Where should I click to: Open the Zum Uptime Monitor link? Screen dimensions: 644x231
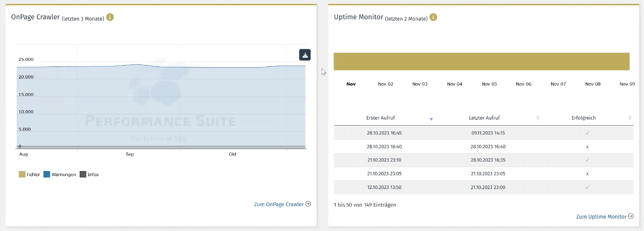pyautogui.click(x=601, y=217)
